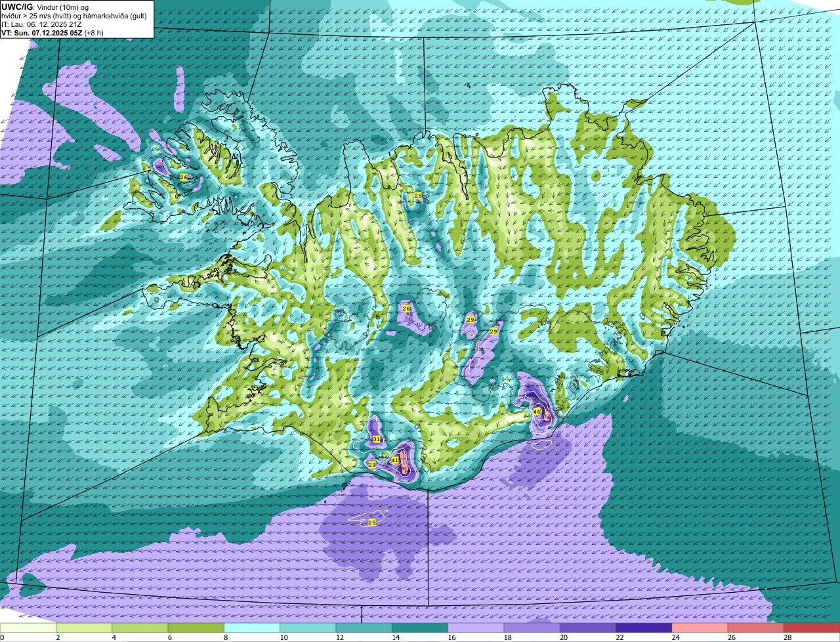840x642 pixels.
Task: Click the yellow gust label reading 46
Action: click(x=537, y=412)
